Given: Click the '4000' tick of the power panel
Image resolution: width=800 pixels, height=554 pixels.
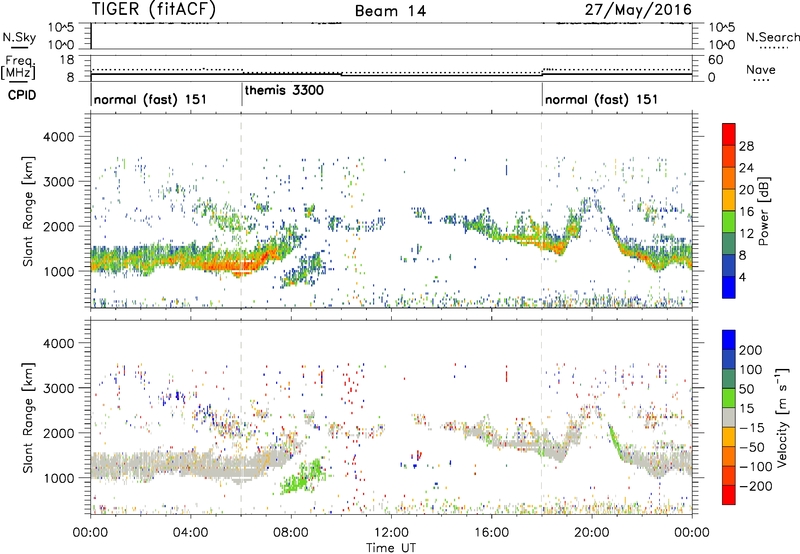Looking at the screenshot, I should pyautogui.click(x=58, y=137).
